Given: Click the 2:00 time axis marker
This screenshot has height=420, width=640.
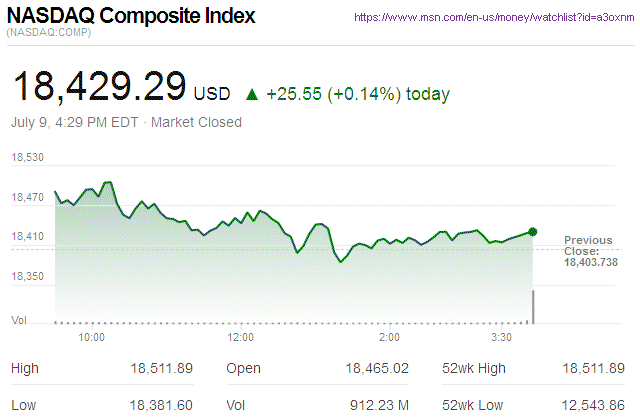Looking at the screenshot, I should pos(390,338).
